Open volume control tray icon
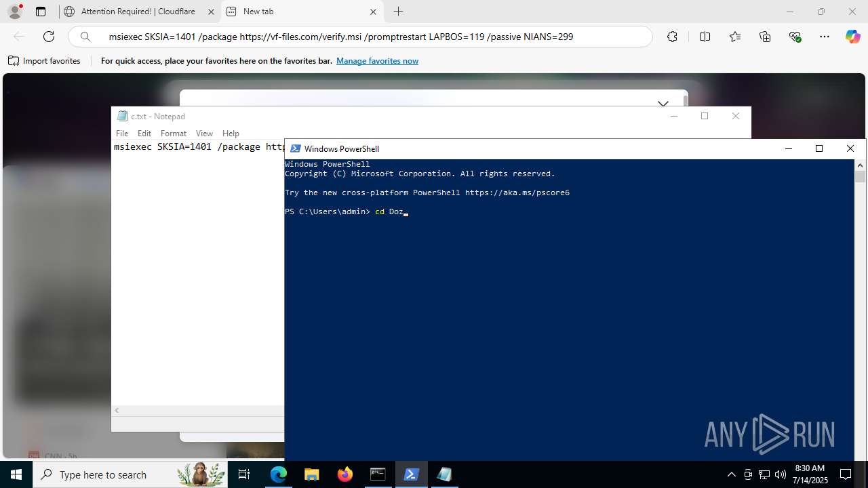The width and height of the screenshot is (868, 488). point(780,474)
